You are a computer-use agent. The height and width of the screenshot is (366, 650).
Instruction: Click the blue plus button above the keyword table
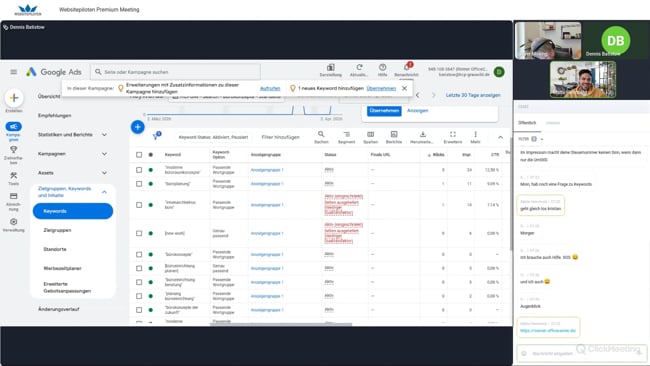click(138, 127)
